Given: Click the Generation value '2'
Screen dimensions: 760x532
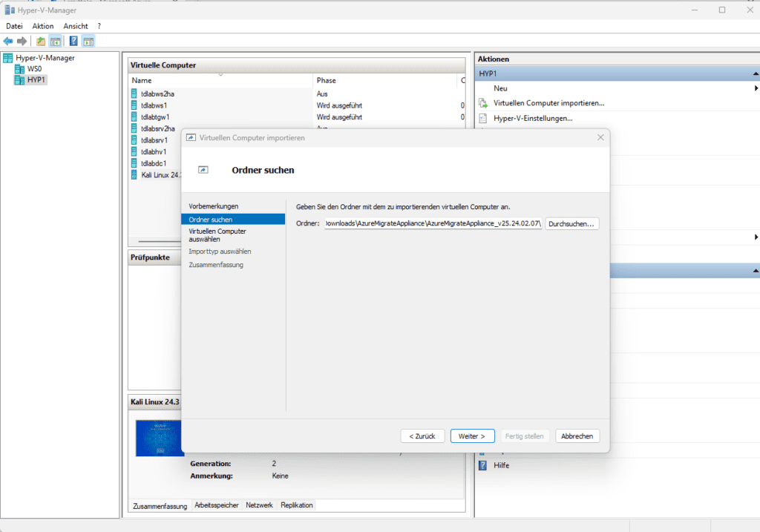Looking at the screenshot, I should coord(274,464).
